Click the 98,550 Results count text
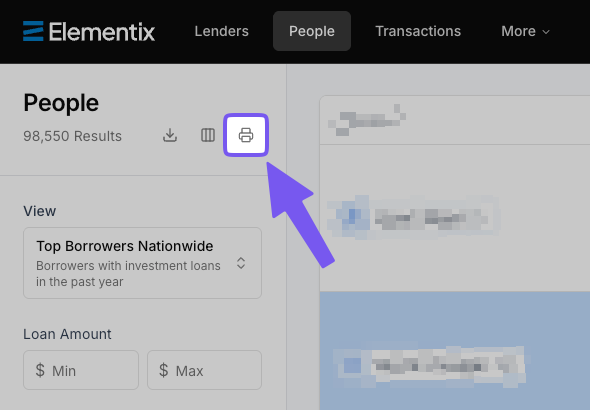 pyautogui.click(x=73, y=136)
